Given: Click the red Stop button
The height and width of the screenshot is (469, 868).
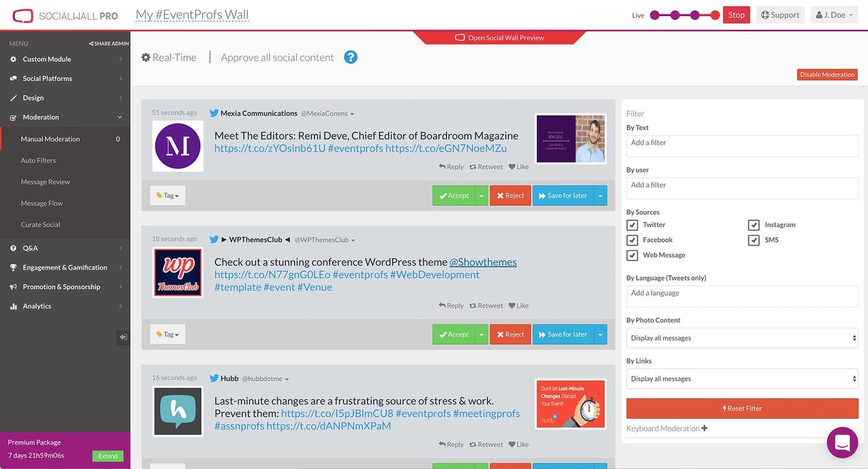Looking at the screenshot, I should [737, 15].
